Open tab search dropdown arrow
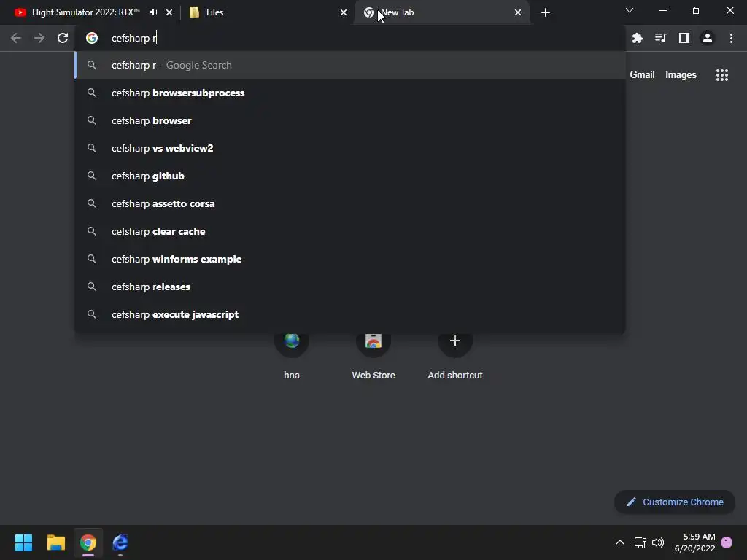 630,10
